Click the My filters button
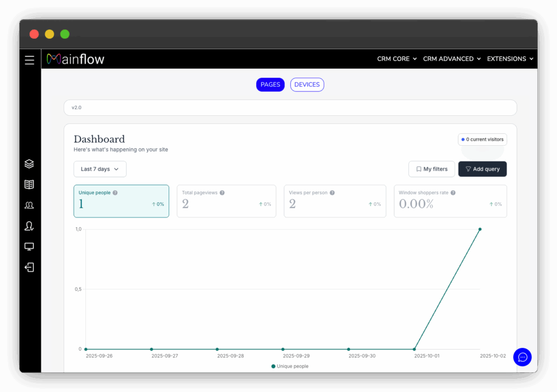Viewport: 557px width, 392px height. tap(431, 169)
